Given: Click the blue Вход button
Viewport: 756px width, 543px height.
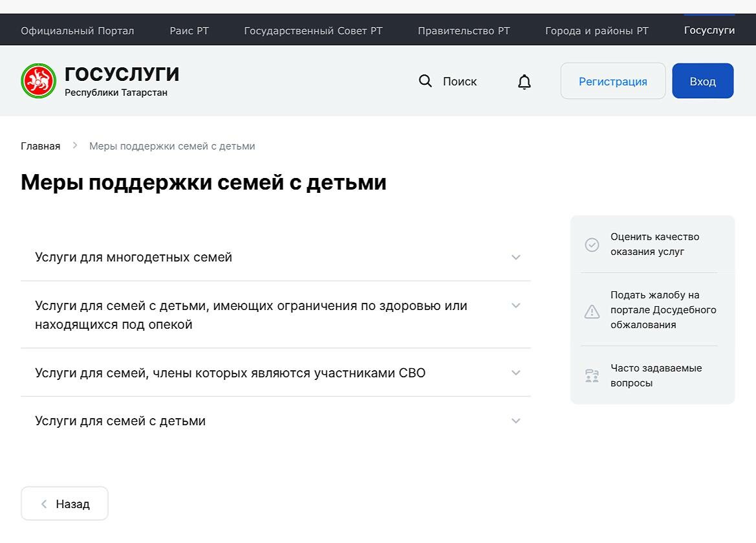Looking at the screenshot, I should tap(702, 81).
